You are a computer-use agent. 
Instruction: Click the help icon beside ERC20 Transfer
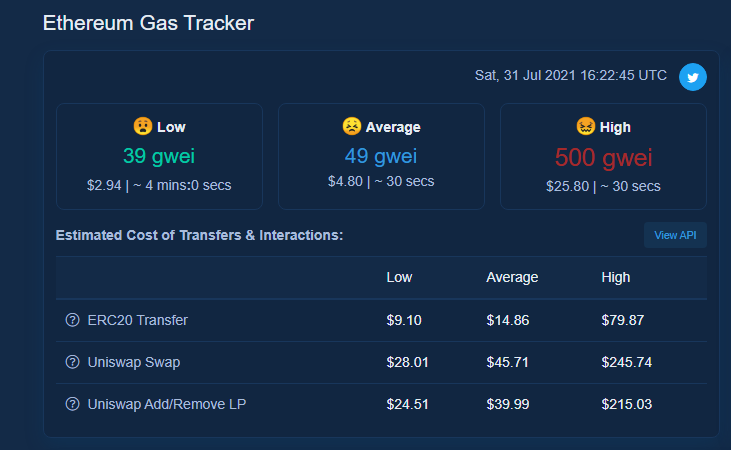[x=72, y=320]
